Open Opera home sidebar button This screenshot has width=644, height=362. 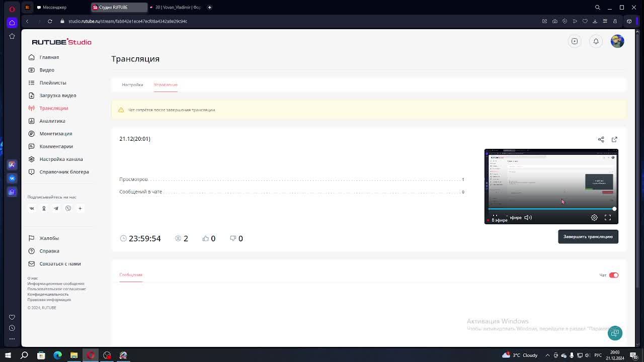[x=12, y=23]
